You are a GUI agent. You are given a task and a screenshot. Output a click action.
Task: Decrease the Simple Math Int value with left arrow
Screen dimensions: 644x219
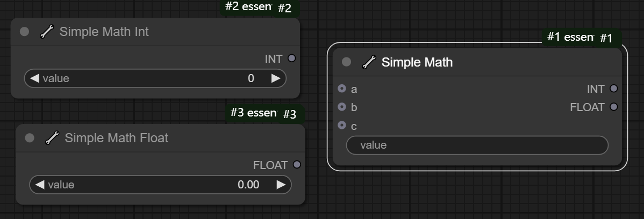click(x=34, y=78)
